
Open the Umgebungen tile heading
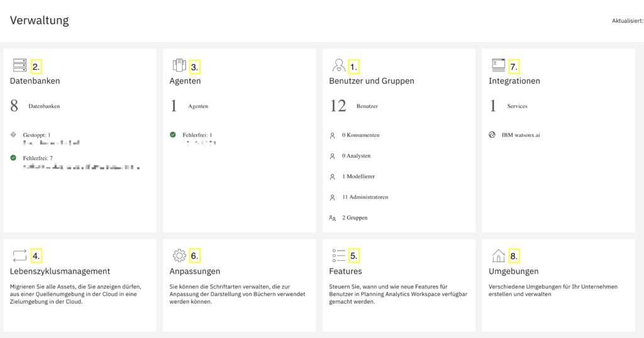(513, 271)
